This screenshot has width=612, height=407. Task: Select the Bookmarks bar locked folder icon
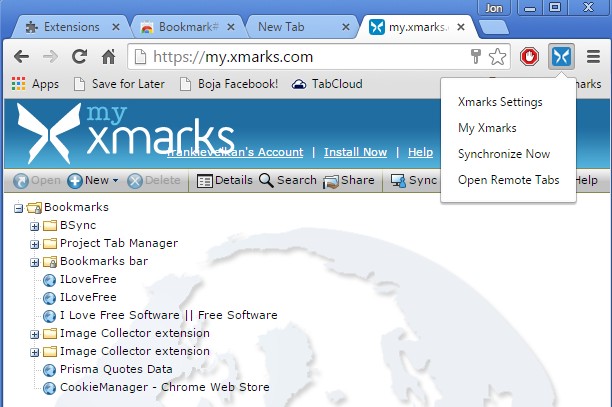(50, 261)
